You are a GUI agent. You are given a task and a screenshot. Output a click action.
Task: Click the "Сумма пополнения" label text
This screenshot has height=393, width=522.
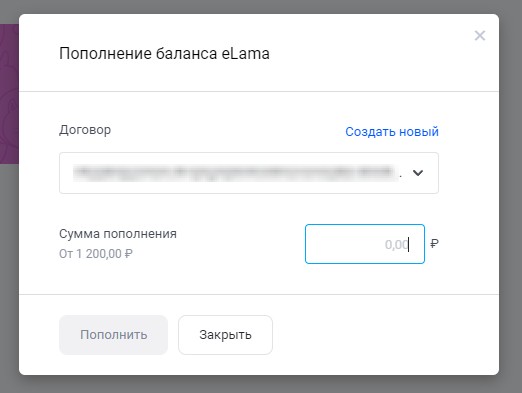pos(118,234)
